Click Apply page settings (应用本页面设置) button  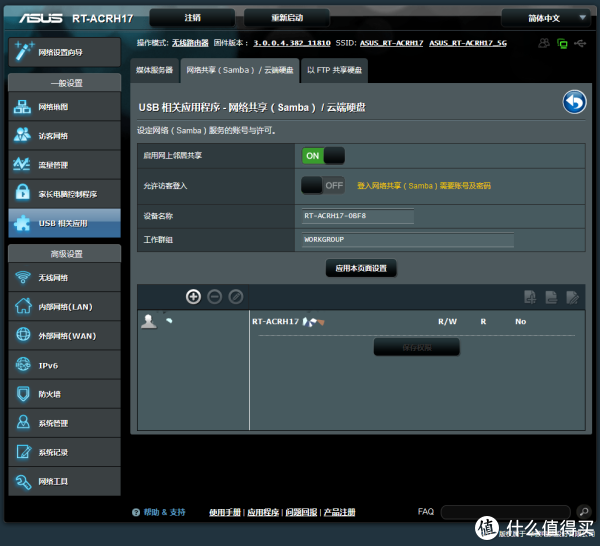pos(361,268)
